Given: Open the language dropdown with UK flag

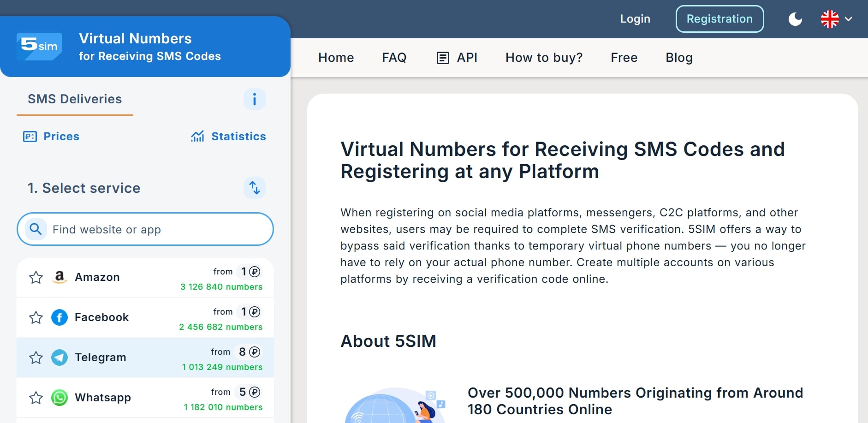Looking at the screenshot, I should (836, 19).
